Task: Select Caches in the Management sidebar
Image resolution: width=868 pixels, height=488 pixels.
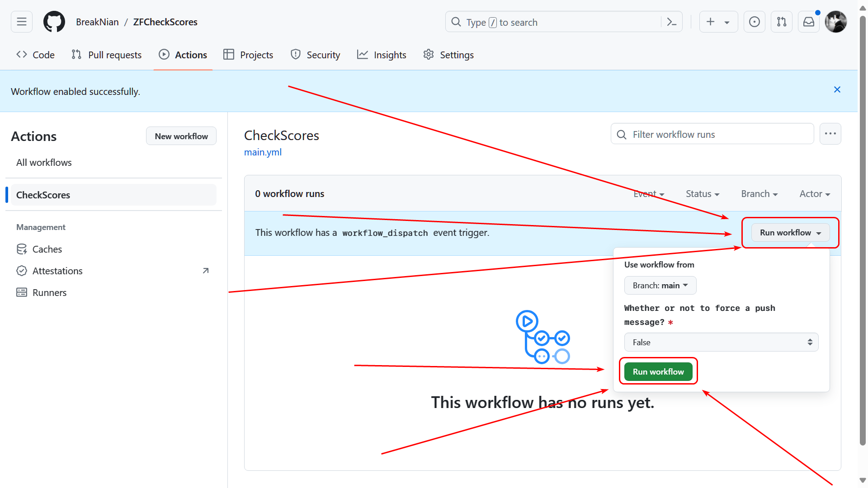Action: pyautogui.click(x=47, y=249)
